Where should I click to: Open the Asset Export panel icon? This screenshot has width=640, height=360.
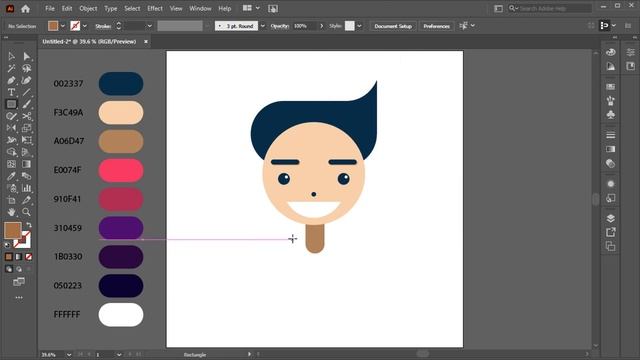(x=611, y=232)
